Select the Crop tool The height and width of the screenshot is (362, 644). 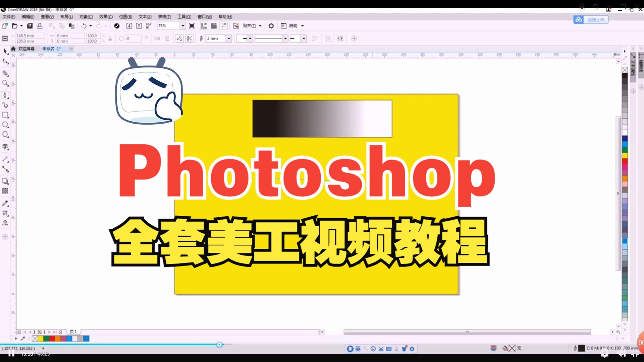click(x=5, y=73)
